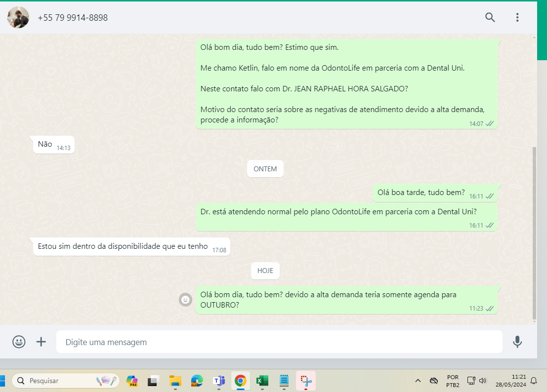The image size is (547, 392).
Task: Click the chat vertical scrollbar
Action: [x=535, y=234]
